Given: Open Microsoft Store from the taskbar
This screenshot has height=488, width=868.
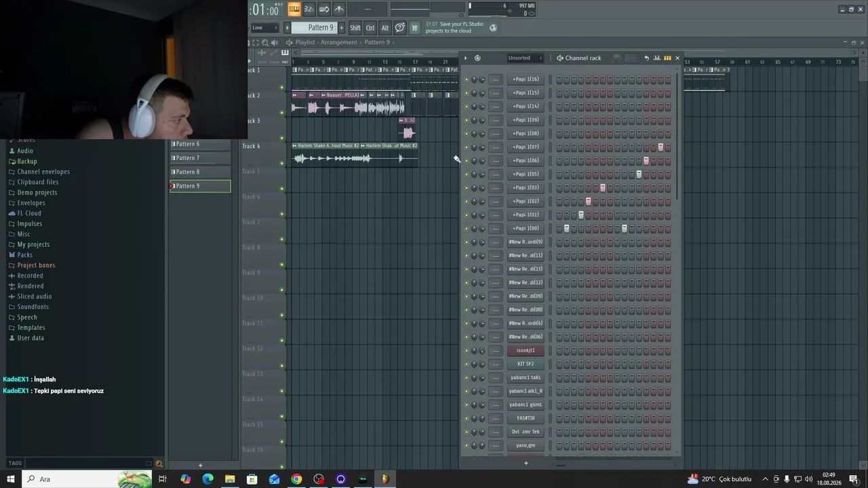Looking at the screenshot, I should pyautogui.click(x=252, y=479).
